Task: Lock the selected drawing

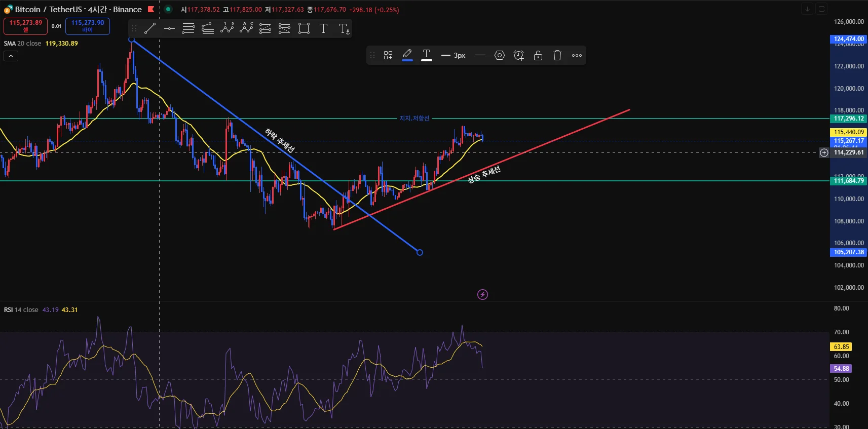Action: pos(538,55)
